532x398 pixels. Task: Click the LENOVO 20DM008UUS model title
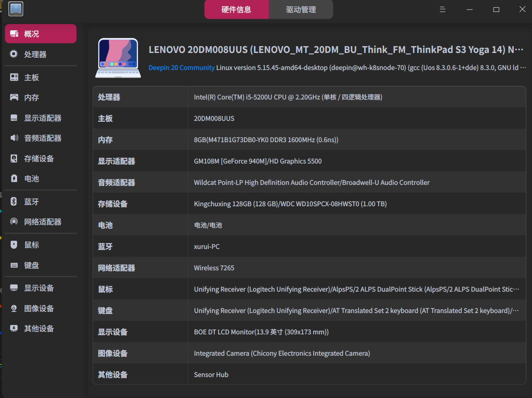(336, 50)
